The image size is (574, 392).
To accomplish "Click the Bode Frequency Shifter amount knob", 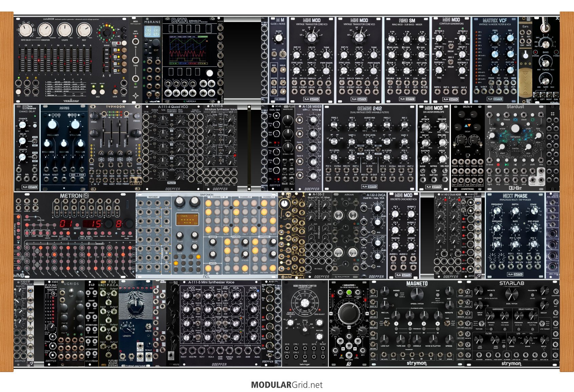I will [305, 303].
